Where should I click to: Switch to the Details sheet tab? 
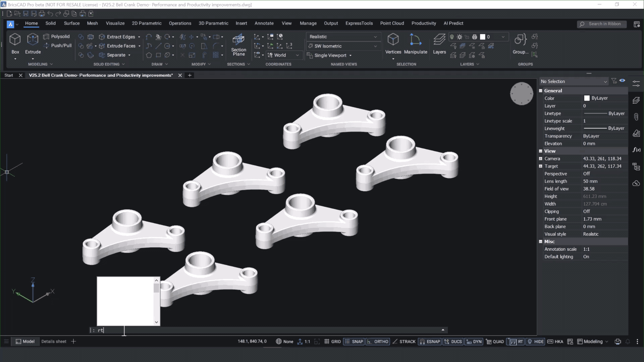[54, 341]
